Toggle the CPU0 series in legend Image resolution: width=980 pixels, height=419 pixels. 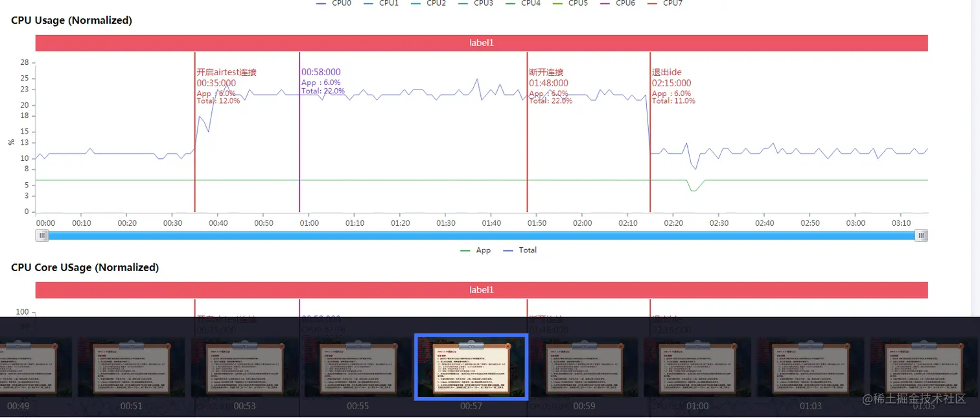[333, 3]
